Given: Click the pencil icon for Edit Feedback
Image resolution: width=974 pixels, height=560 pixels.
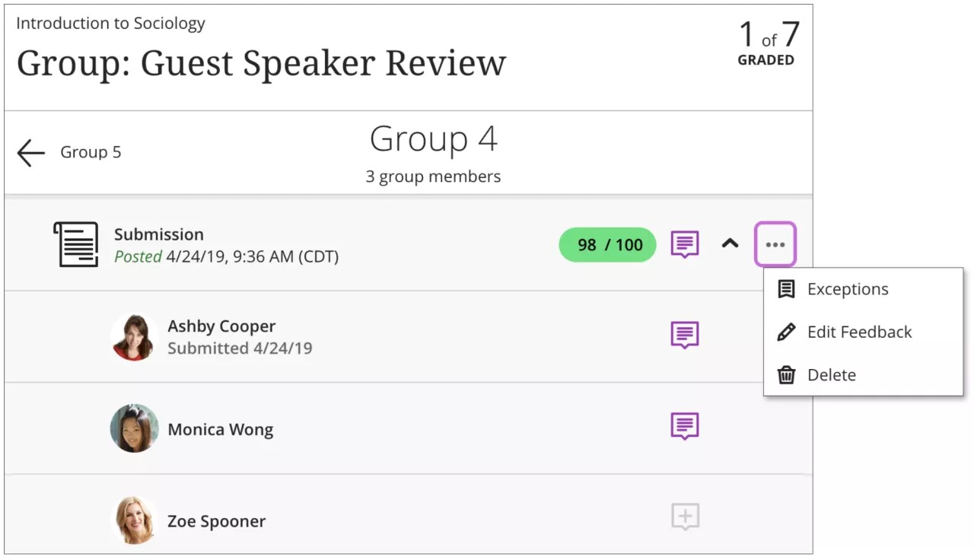Looking at the screenshot, I should (786, 332).
